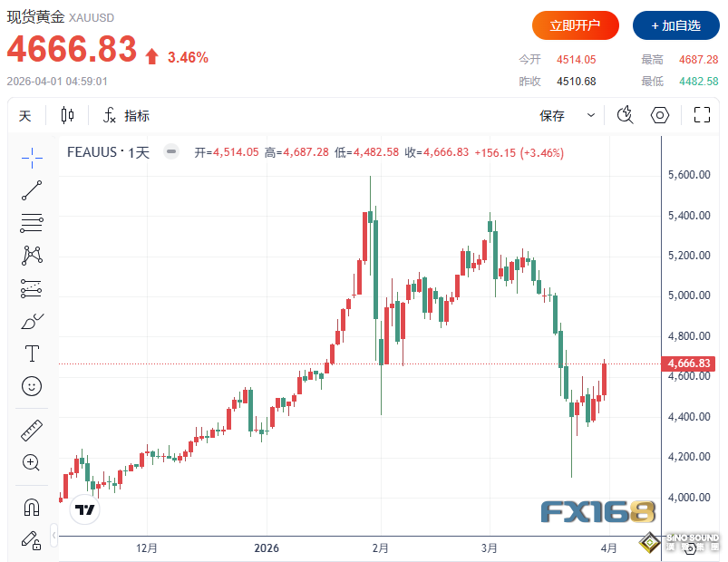Viewport: 728px width, 562px height.
Task: Toggle the FEAUS series visibility
Action: 171,151
